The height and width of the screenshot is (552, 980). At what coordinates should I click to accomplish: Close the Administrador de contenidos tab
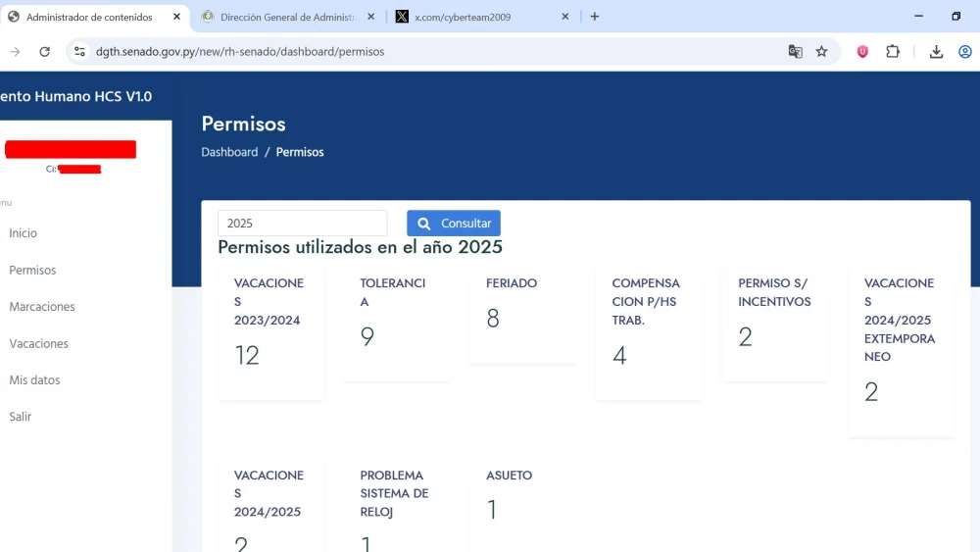[176, 17]
